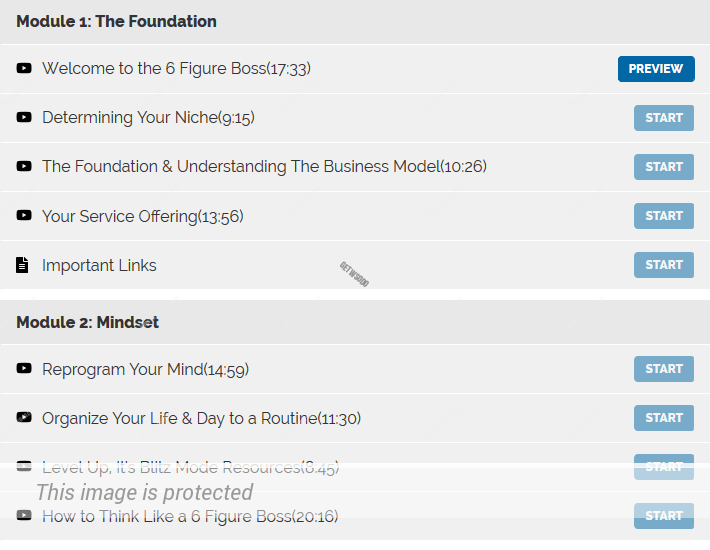Open the Important Links lesson title
The height and width of the screenshot is (550, 710).
[99, 265]
